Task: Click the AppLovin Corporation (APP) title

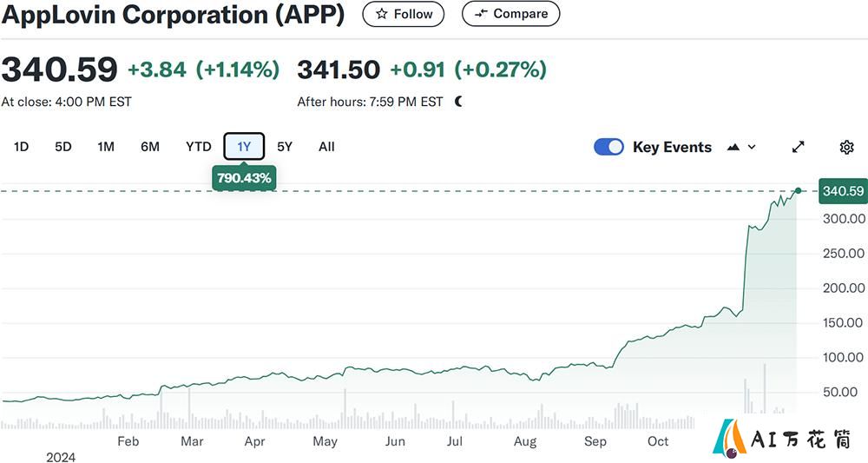Action: click(x=173, y=15)
